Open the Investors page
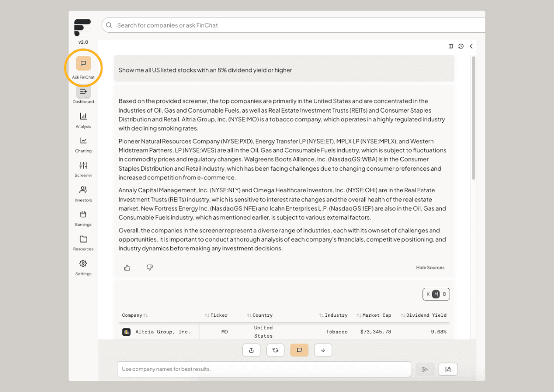The width and height of the screenshot is (554, 392). tap(83, 193)
